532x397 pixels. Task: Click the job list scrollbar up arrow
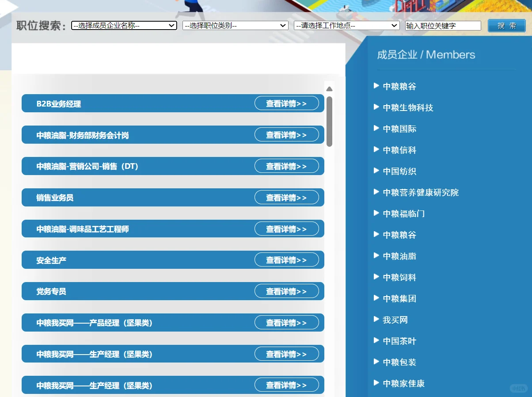tap(329, 89)
